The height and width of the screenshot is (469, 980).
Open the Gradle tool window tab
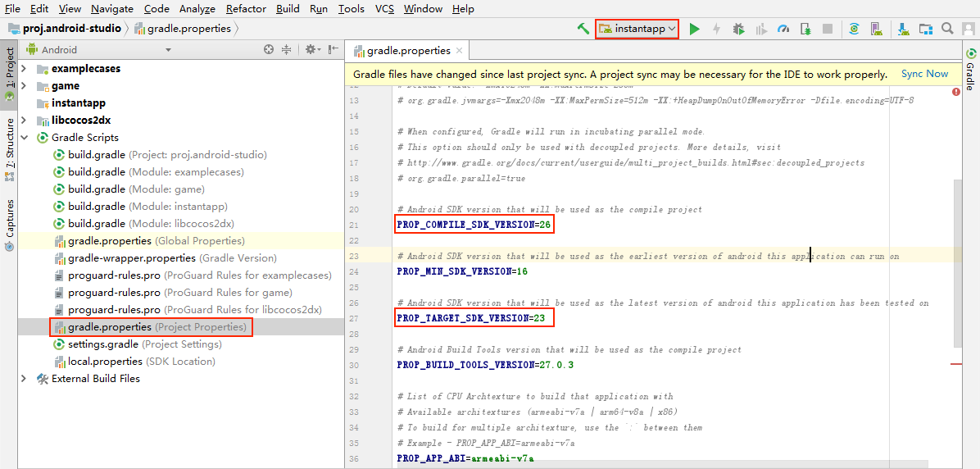(970, 68)
